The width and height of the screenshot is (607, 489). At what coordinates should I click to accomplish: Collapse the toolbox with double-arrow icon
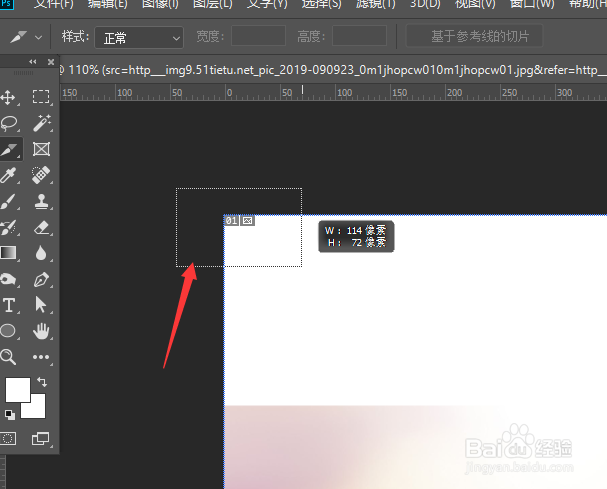(x=33, y=62)
